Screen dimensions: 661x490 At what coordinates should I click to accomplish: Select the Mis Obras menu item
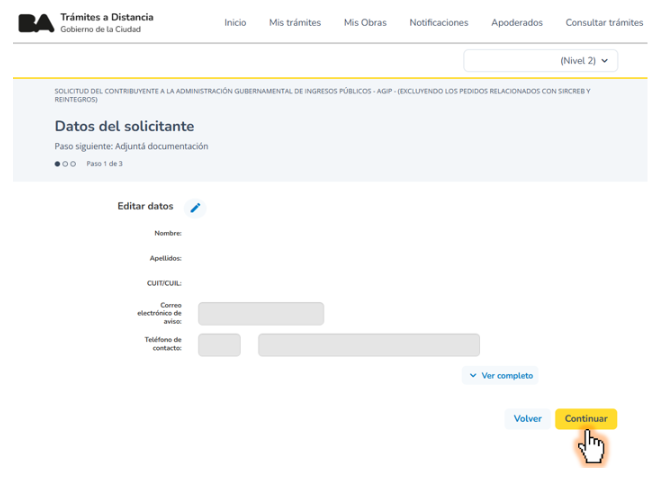coord(364,22)
